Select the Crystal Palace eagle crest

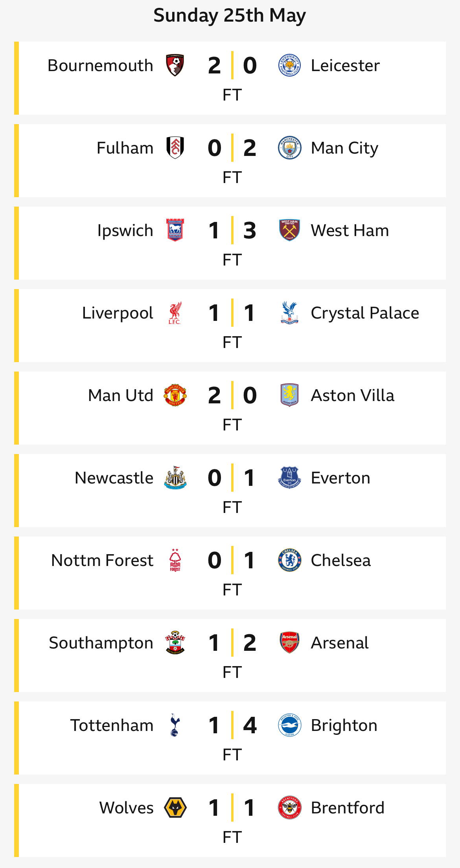pyautogui.click(x=289, y=313)
